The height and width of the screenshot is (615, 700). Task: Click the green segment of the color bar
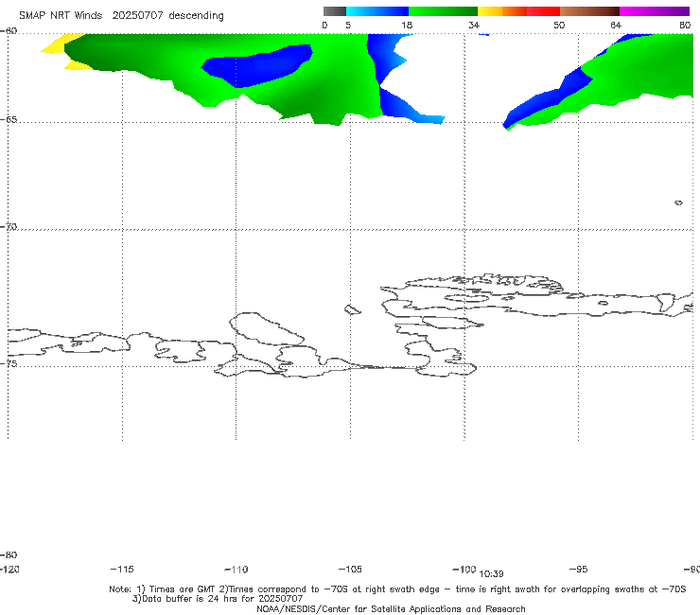pyautogui.click(x=443, y=11)
